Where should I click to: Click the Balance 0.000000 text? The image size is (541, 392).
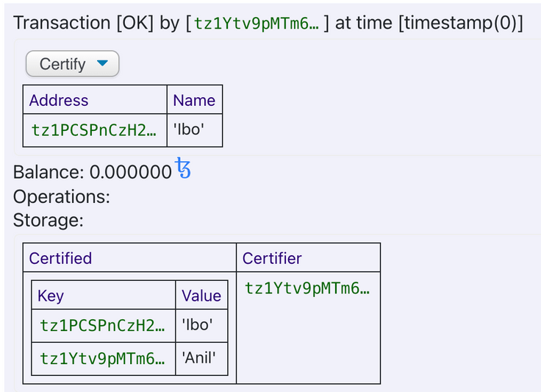point(93,172)
